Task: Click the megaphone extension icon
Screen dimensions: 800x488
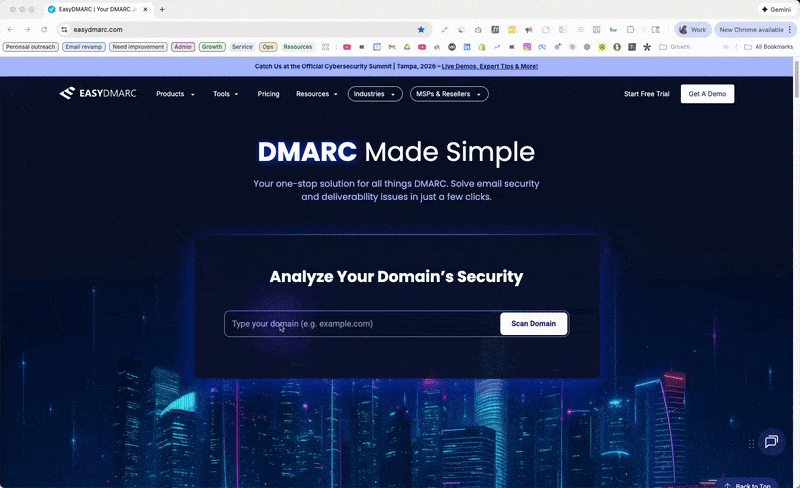Action: (x=529, y=30)
